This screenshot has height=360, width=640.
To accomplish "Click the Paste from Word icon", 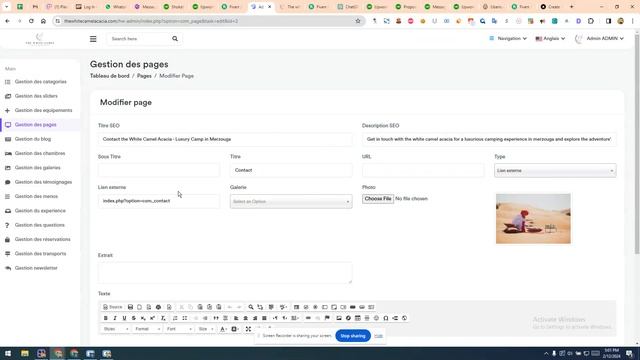I will 219,307.
